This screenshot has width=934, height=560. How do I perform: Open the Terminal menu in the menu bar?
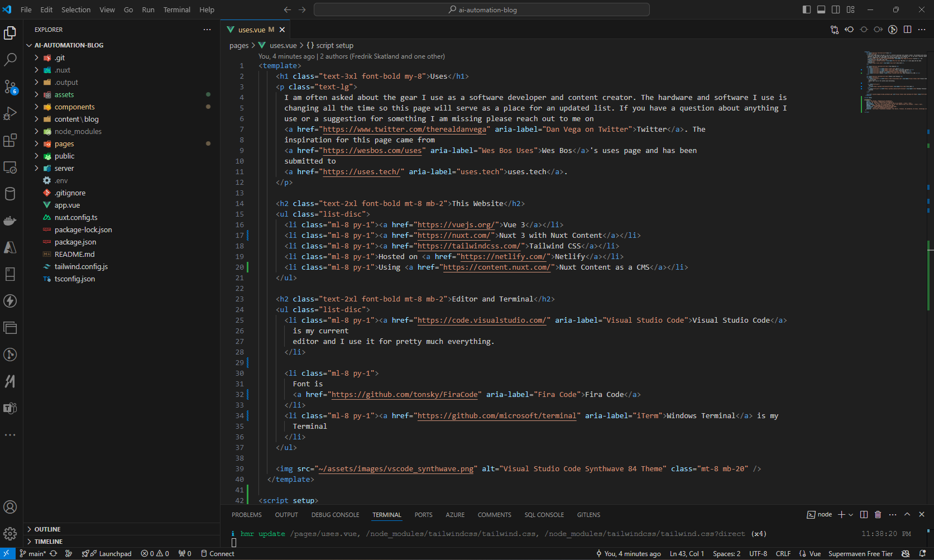point(176,9)
